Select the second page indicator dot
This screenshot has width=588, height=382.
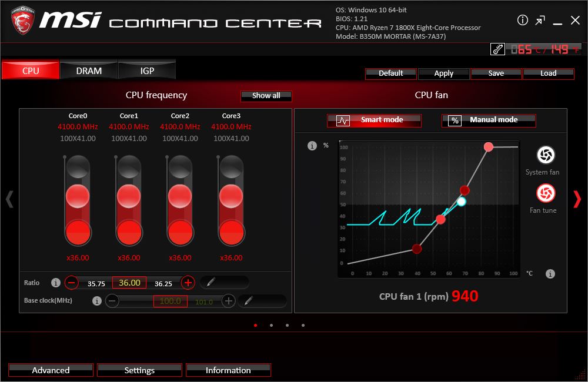(271, 326)
